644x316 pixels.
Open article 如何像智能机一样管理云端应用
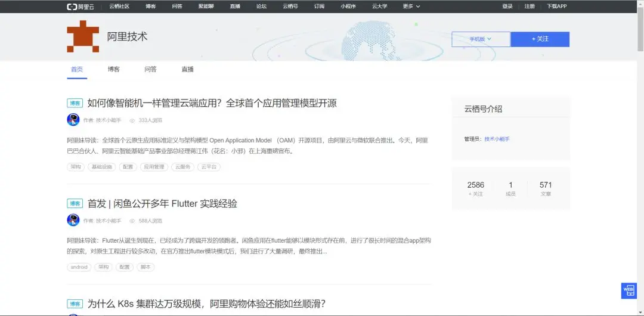click(212, 103)
